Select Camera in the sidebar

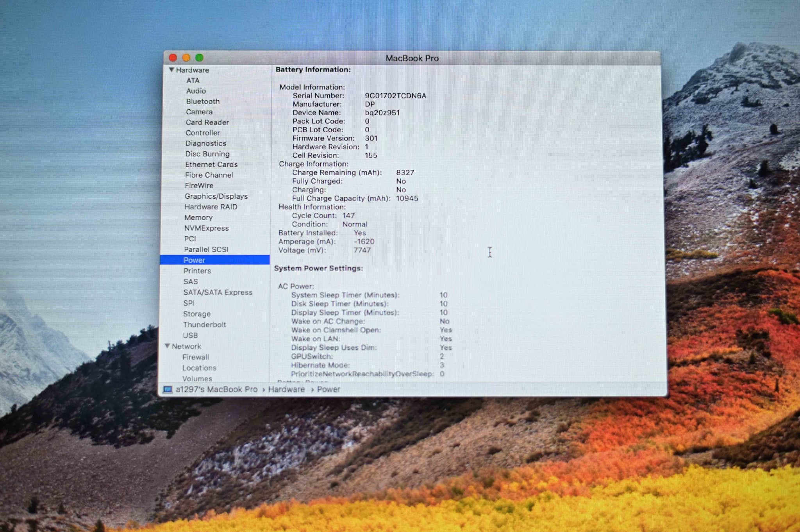coord(199,112)
